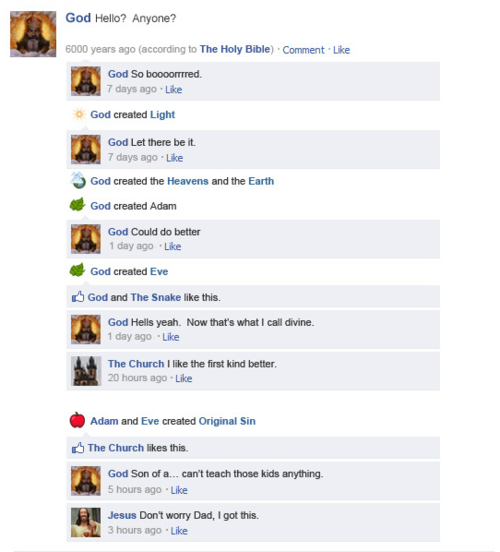This screenshot has width=500, height=552.
Task: Open The Snake profile link
Action: (156, 297)
